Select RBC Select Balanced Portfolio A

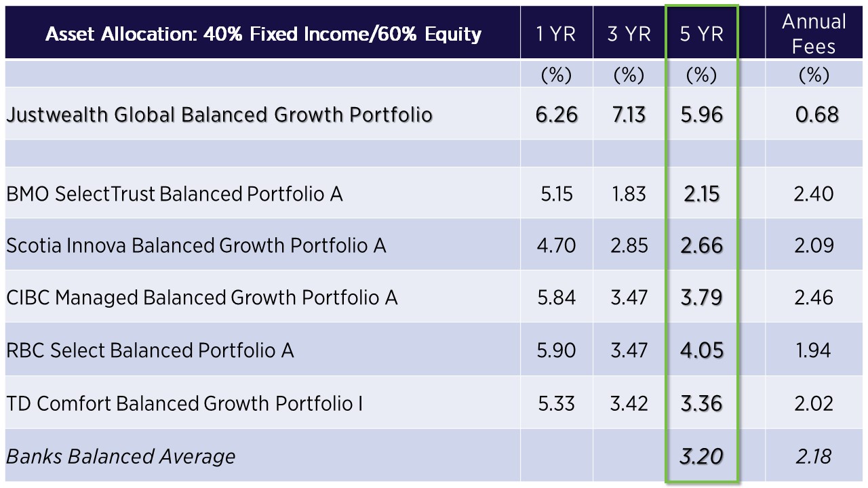150,350
